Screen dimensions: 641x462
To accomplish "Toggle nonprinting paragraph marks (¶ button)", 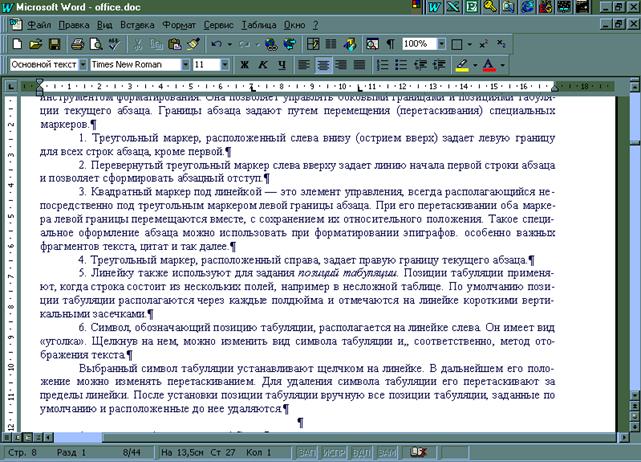I will (x=391, y=44).
